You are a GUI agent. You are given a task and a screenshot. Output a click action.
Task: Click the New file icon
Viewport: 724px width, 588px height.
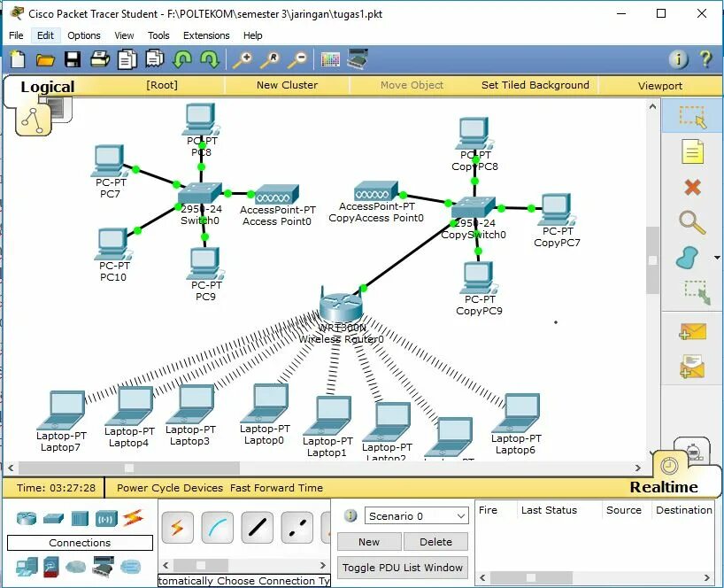18,59
